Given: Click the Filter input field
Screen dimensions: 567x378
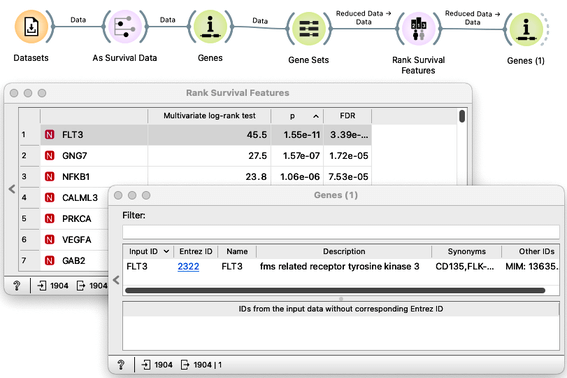Looking at the screenshot, I should pyautogui.click(x=341, y=232).
